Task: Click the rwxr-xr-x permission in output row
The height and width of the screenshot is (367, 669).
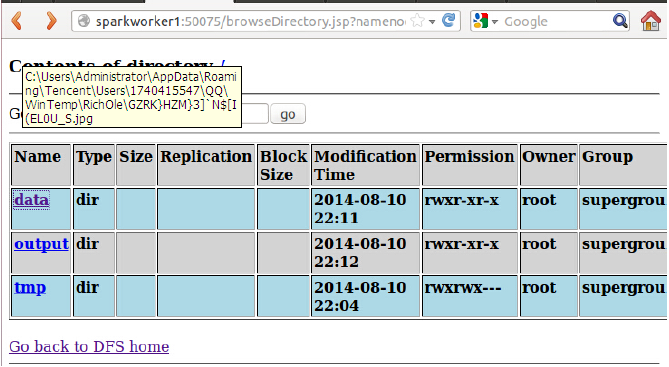Action: pos(462,244)
